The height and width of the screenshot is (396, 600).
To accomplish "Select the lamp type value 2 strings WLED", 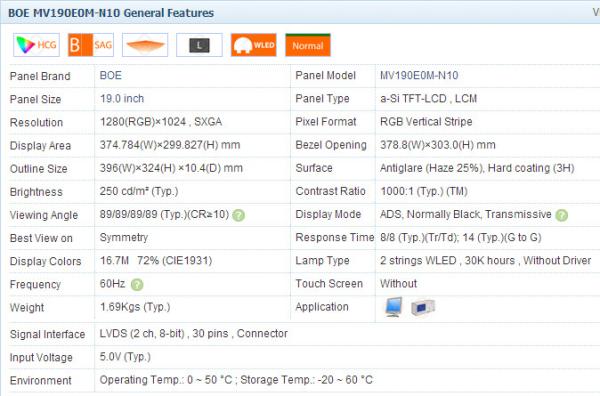I will tap(486, 261).
